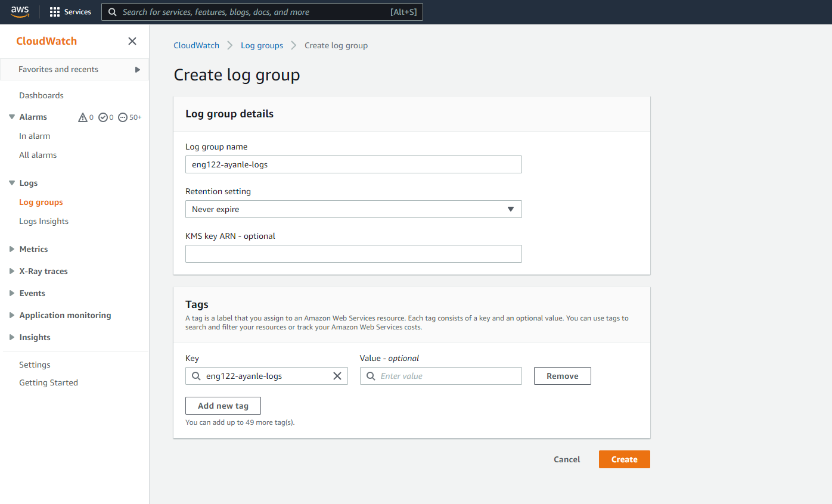The width and height of the screenshot is (832, 504).
Task: Open the Retention setting dropdown
Action: [353, 209]
